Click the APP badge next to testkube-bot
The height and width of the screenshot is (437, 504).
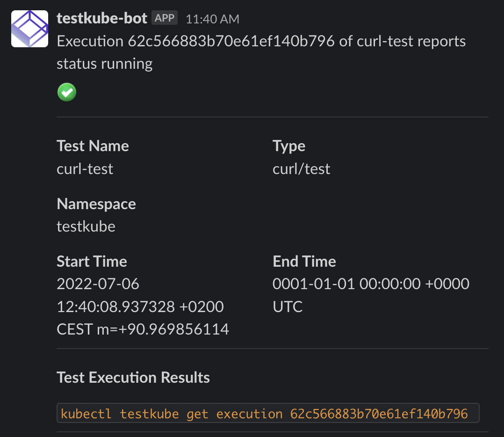coord(165,18)
